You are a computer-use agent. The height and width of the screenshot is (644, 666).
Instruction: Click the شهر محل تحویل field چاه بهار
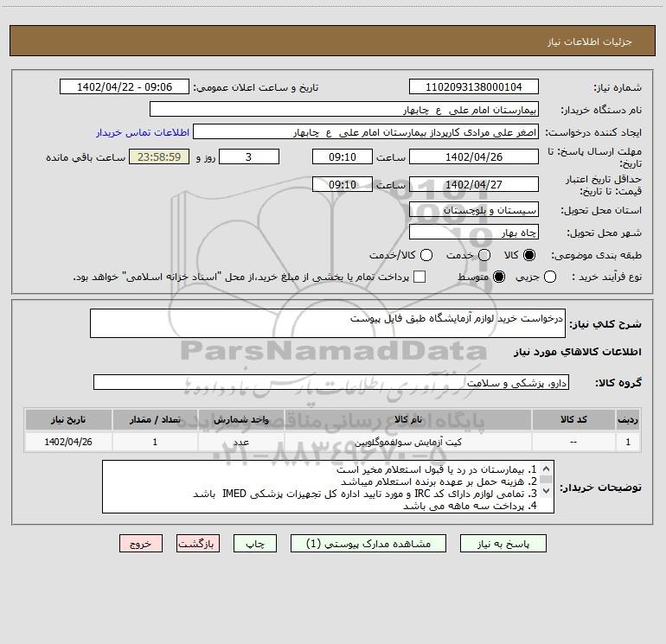tap(474, 232)
